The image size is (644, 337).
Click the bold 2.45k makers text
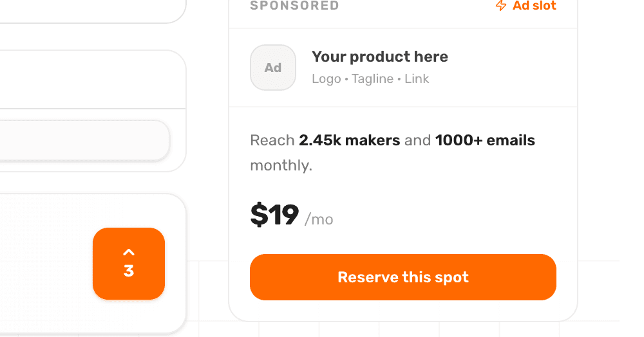point(350,140)
